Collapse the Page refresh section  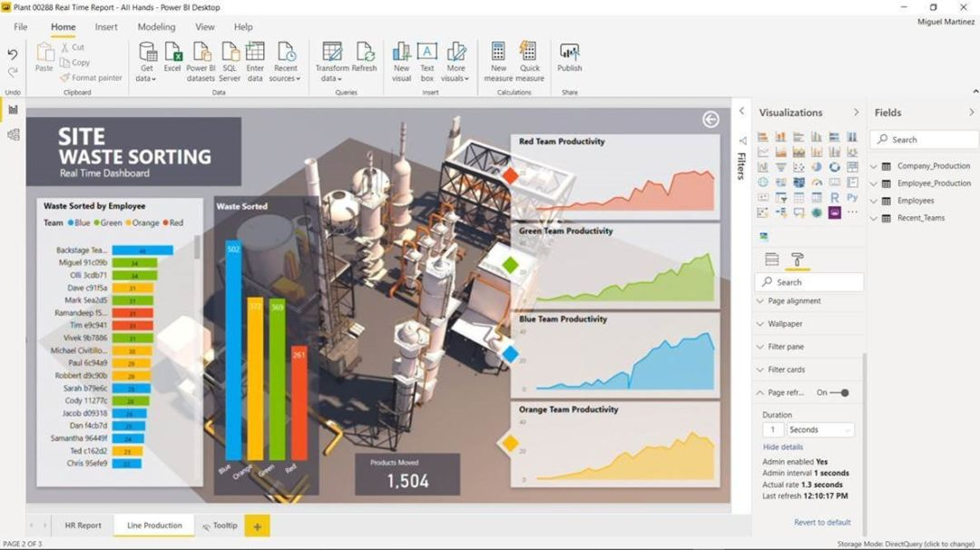tap(760, 392)
